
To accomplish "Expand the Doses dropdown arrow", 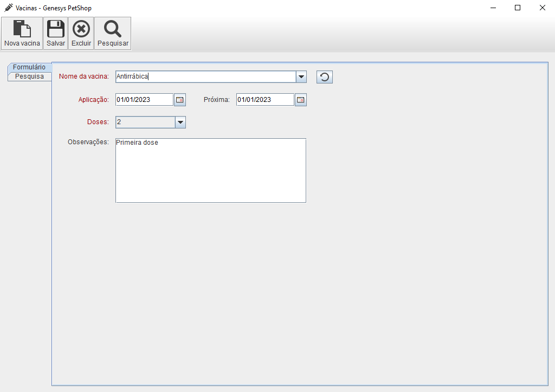I will [x=180, y=122].
